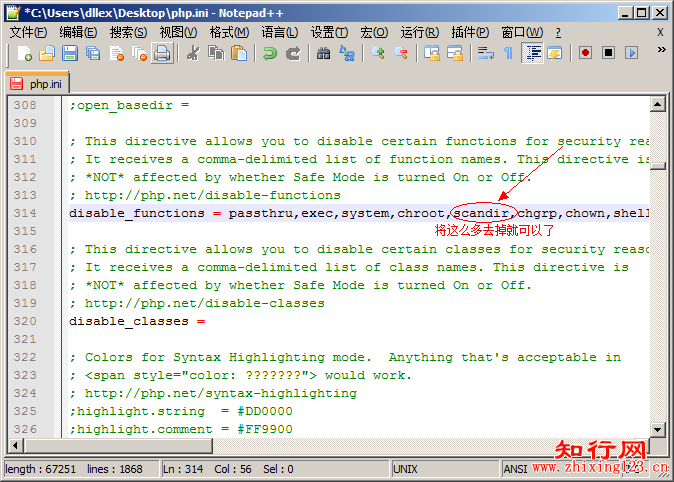
Task: Click the Print icon in the toolbar
Action: pos(162,53)
